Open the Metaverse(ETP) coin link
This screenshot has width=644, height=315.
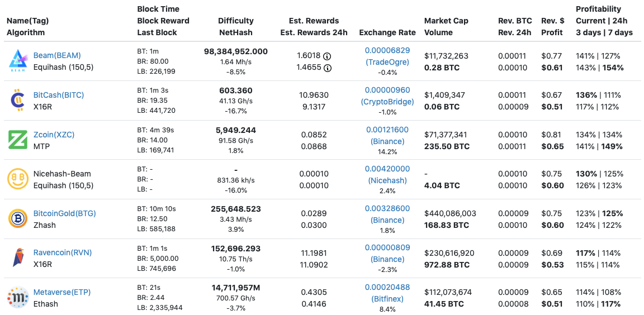pyautogui.click(x=62, y=292)
